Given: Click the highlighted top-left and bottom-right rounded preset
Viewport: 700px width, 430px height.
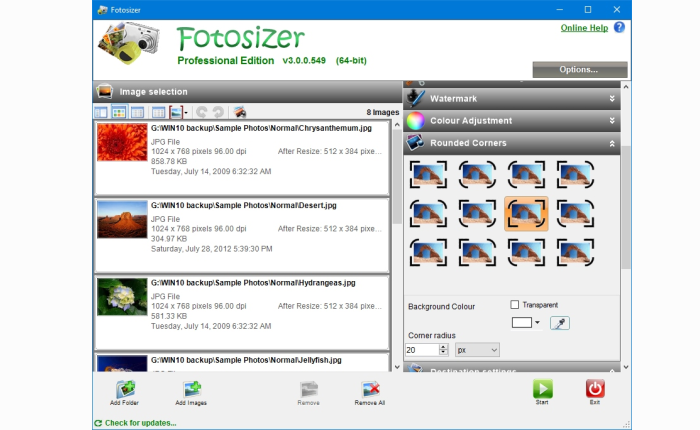Looking at the screenshot, I should pos(526,213).
